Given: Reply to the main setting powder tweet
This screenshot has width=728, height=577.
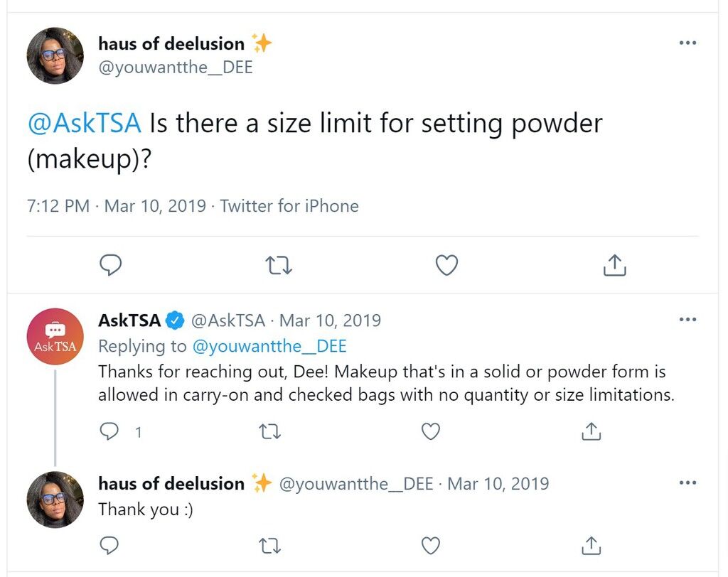Looking at the screenshot, I should click(x=110, y=265).
